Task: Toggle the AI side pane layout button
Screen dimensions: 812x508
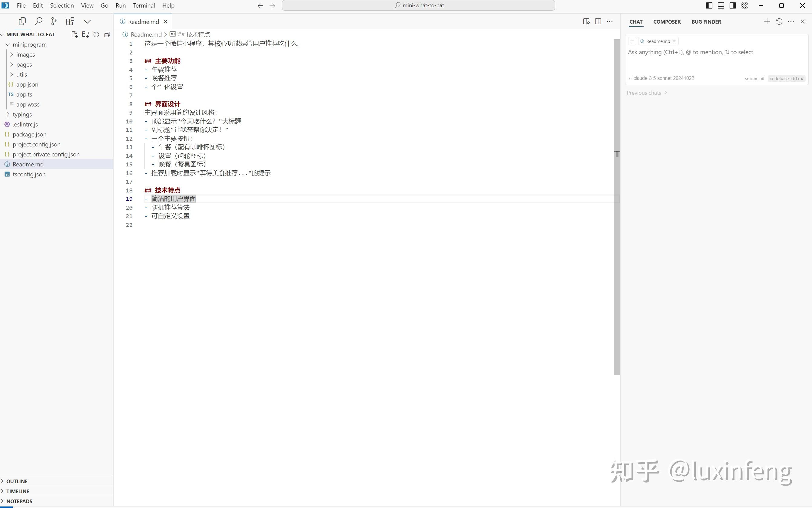Action: coord(732,5)
